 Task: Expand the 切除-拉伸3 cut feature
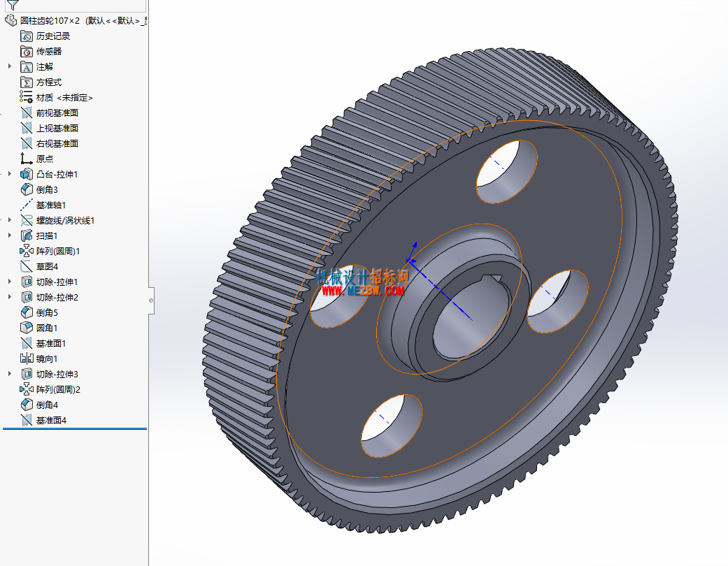pos(9,373)
